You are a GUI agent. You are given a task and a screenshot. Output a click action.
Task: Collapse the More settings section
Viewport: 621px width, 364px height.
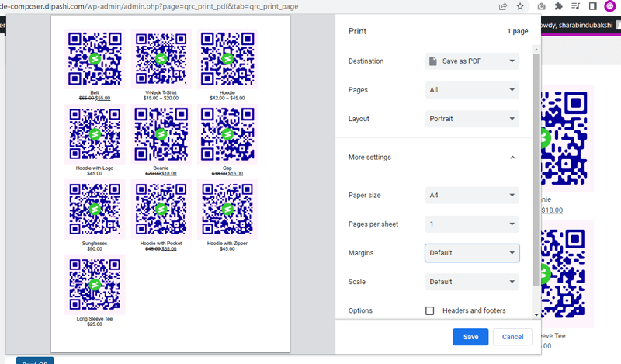click(x=512, y=158)
